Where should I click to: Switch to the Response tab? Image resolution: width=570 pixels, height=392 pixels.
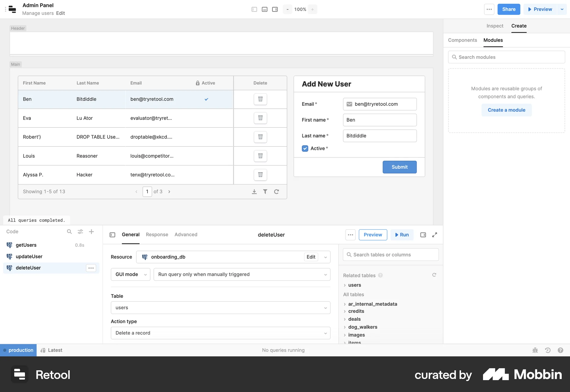(157, 235)
